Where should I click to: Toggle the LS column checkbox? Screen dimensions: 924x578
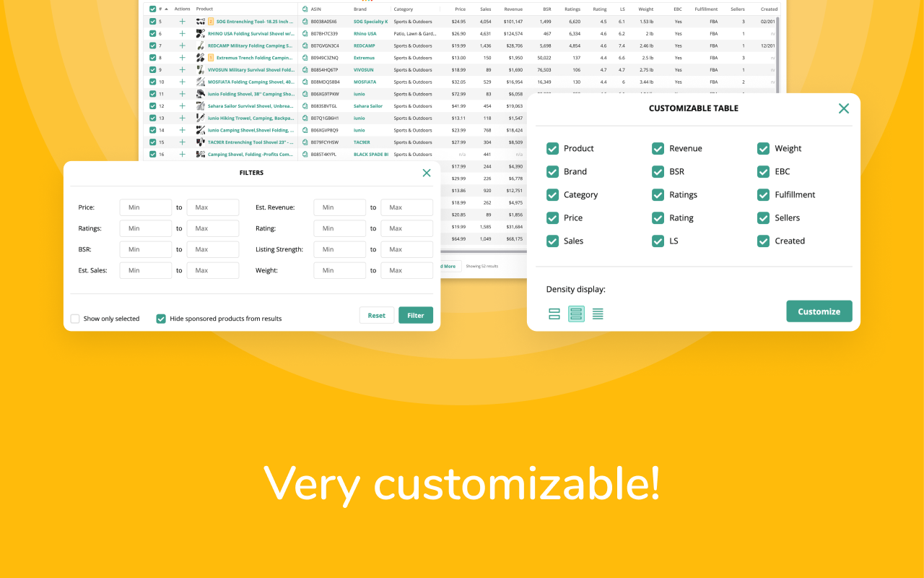(x=658, y=241)
